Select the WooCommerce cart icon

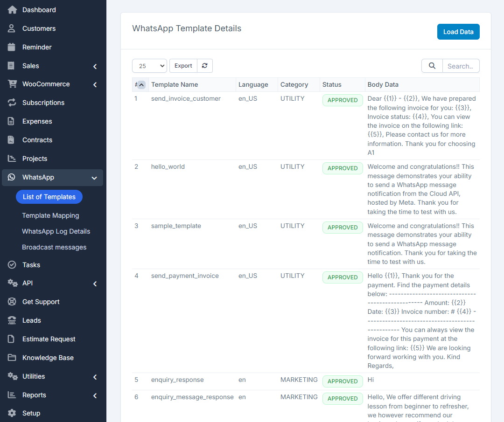[11, 84]
